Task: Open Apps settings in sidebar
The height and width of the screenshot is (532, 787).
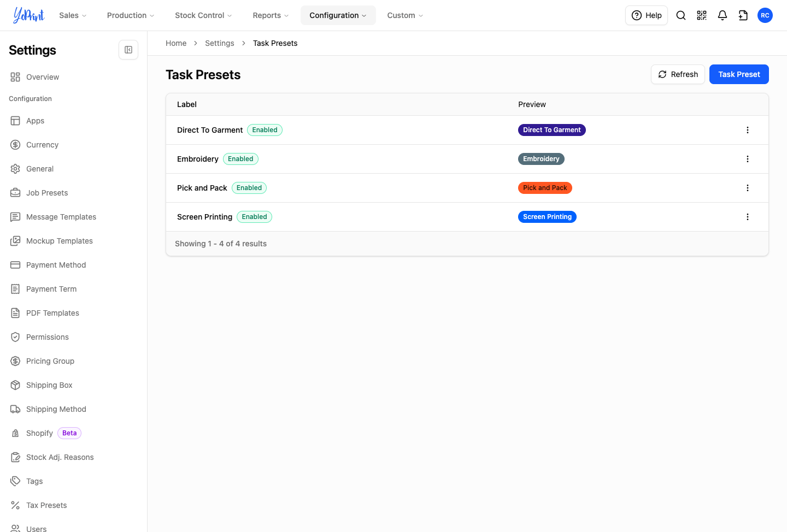Action: tap(73, 121)
